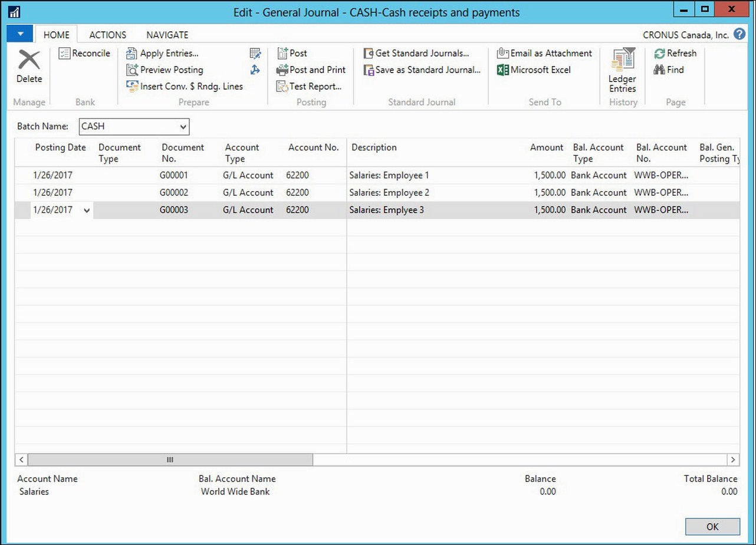Click the 1,500.00 amount in G00002 row
756x545 pixels.
tap(550, 193)
